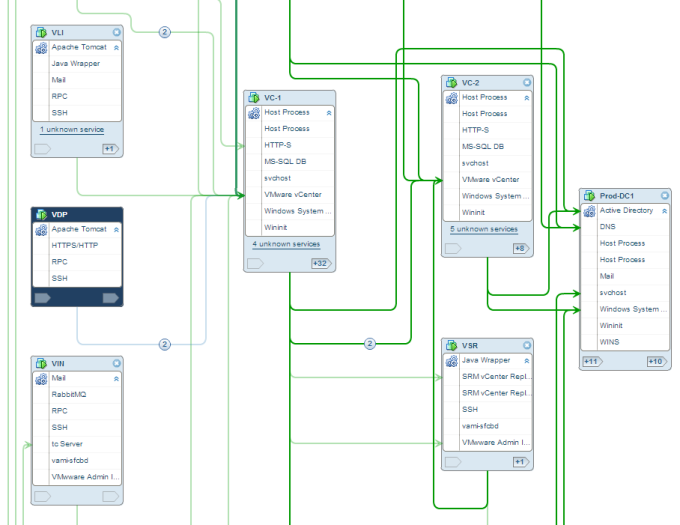The image size is (680, 525).
Task: Click the VIN virtual machine icon
Action: (x=41, y=363)
